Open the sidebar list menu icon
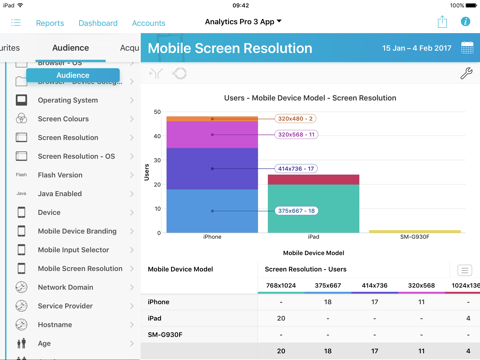The width and height of the screenshot is (480, 360). (x=16, y=22)
